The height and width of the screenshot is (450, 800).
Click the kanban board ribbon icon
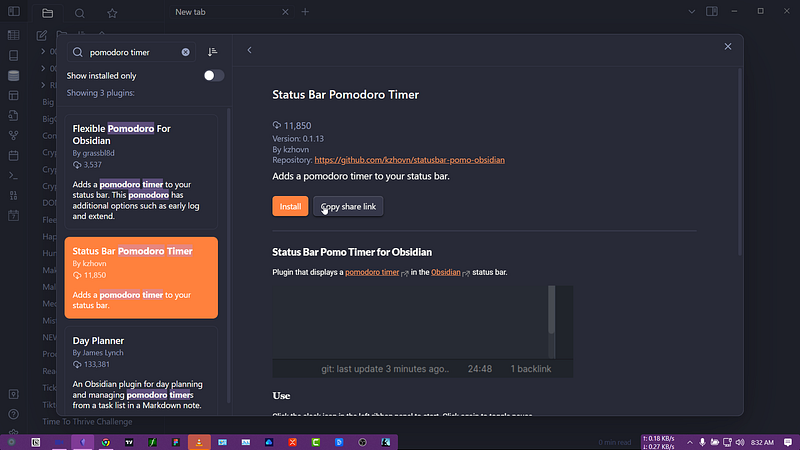[14, 95]
